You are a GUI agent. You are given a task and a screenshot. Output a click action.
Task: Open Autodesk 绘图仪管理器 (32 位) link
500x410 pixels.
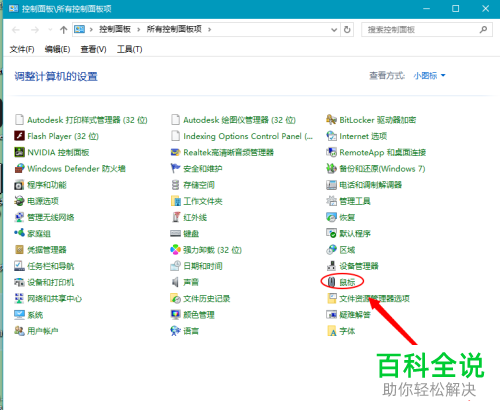point(239,120)
